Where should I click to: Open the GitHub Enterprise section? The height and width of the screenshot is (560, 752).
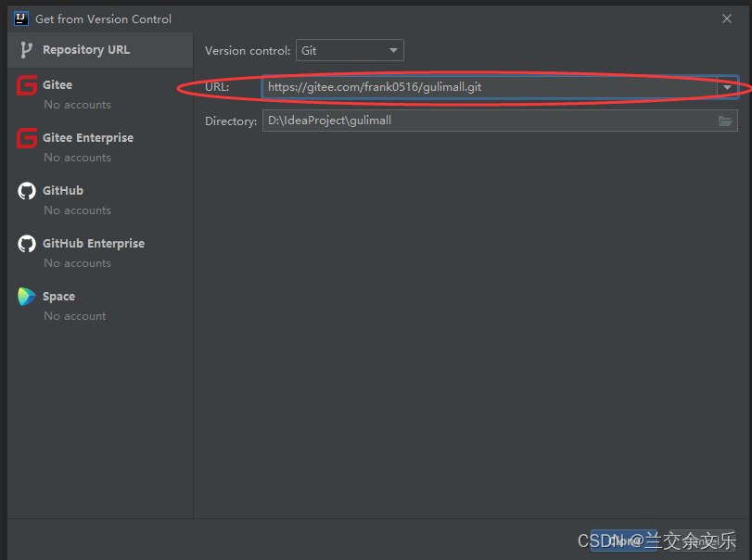(100, 252)
